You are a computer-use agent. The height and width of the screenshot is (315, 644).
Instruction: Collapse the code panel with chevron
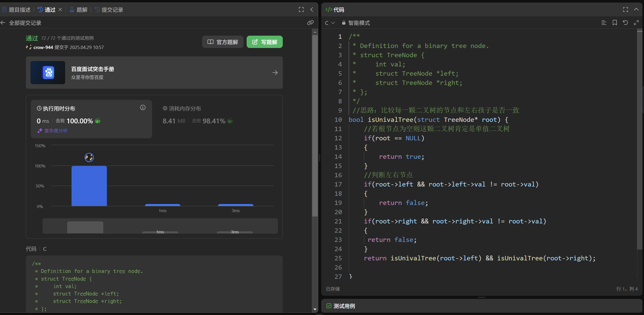point(636,10)
